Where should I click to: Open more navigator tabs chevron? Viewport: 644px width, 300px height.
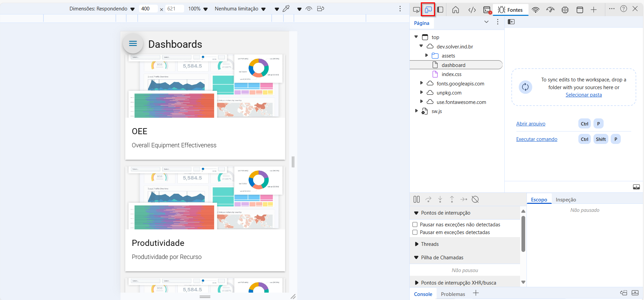point(486,22)
